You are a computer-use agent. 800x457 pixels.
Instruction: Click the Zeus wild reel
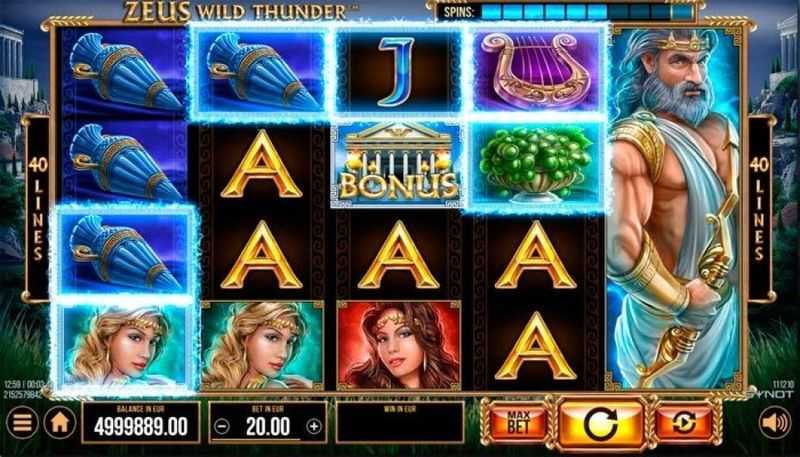pos(674,208)
